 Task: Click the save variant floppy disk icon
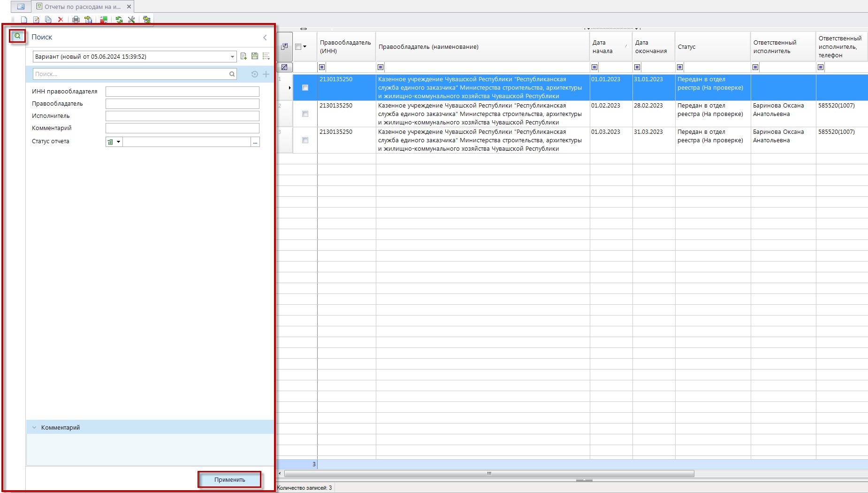[255, 56]
